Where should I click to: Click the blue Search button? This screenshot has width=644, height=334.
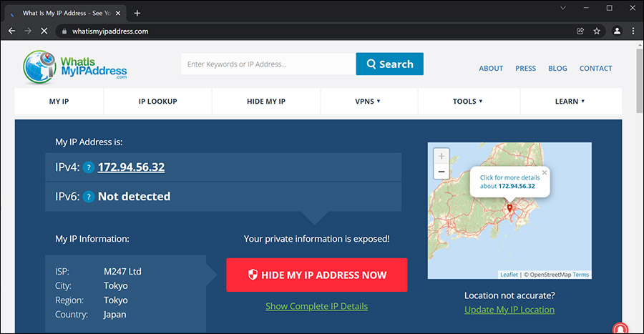pos(390,64)
